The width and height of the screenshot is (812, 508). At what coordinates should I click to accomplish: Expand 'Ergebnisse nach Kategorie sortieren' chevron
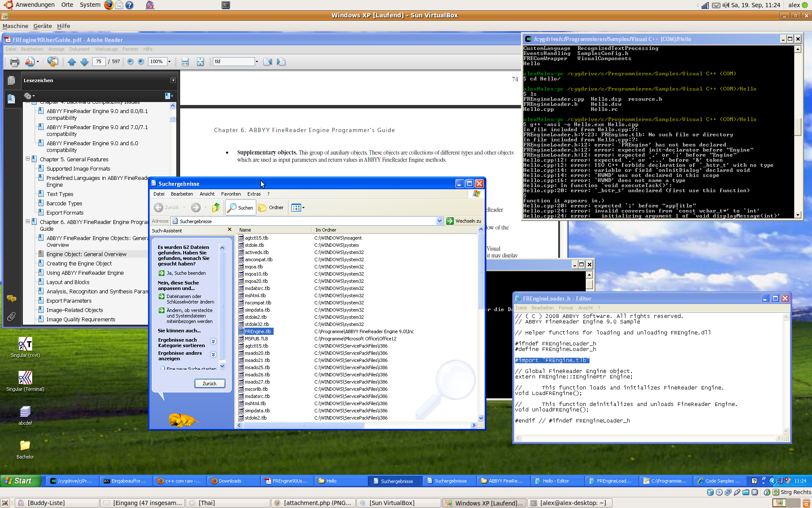[x=213, y=341]
